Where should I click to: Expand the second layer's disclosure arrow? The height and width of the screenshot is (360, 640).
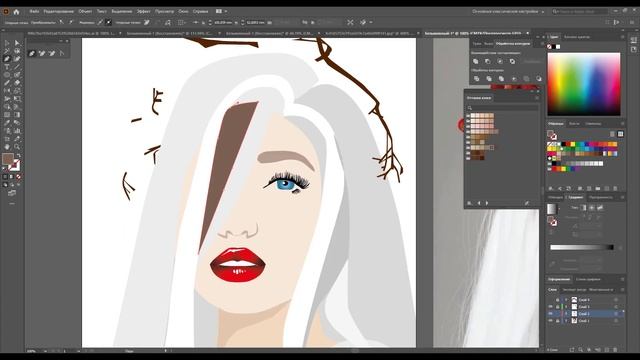point(566,307)
